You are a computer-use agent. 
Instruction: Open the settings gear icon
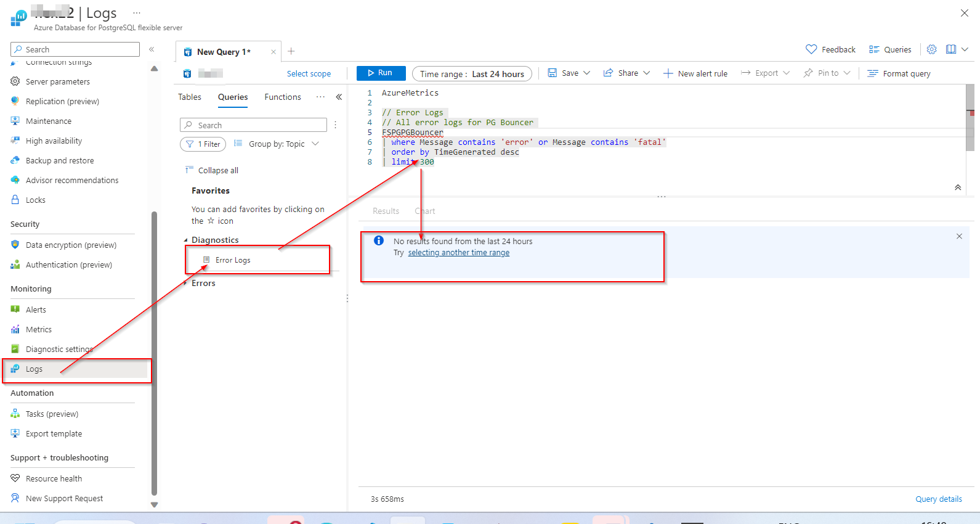coord(932,49)
